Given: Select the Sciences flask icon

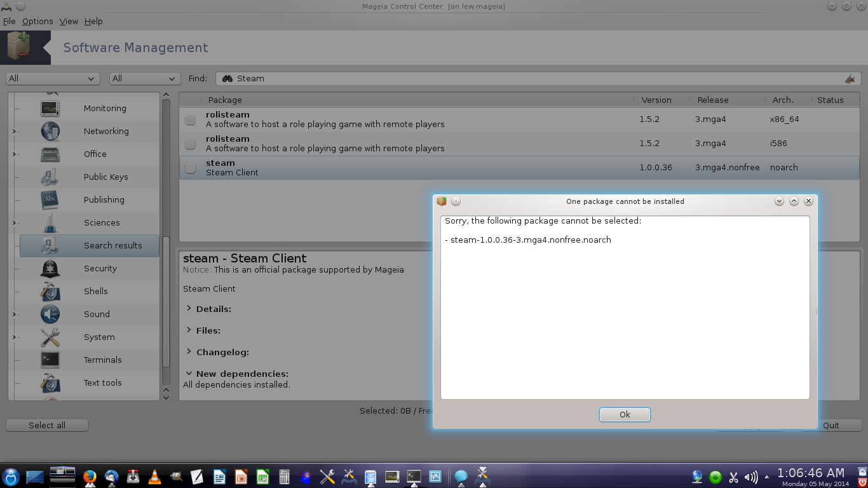Looking at the screenshot, I should point(50,223).
